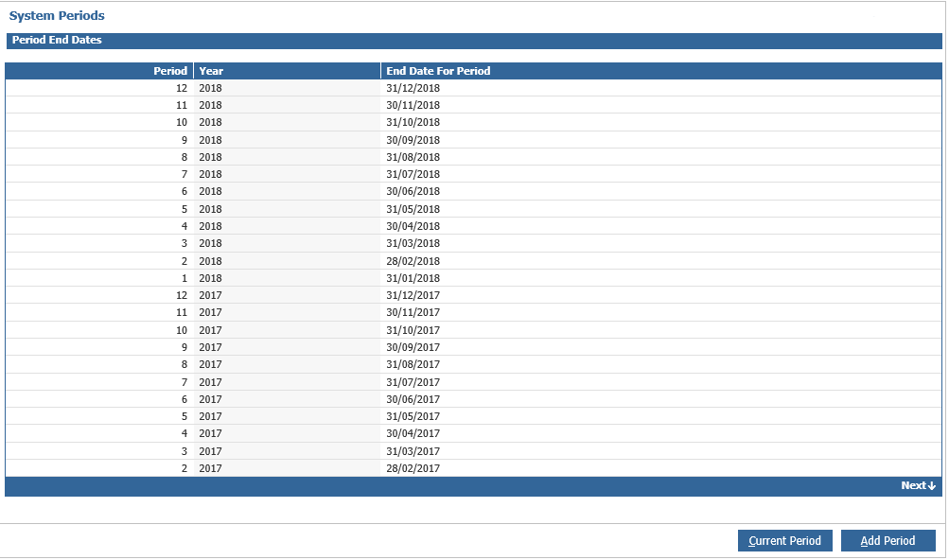Select the period 9 of 2017 row

point(378,347)
